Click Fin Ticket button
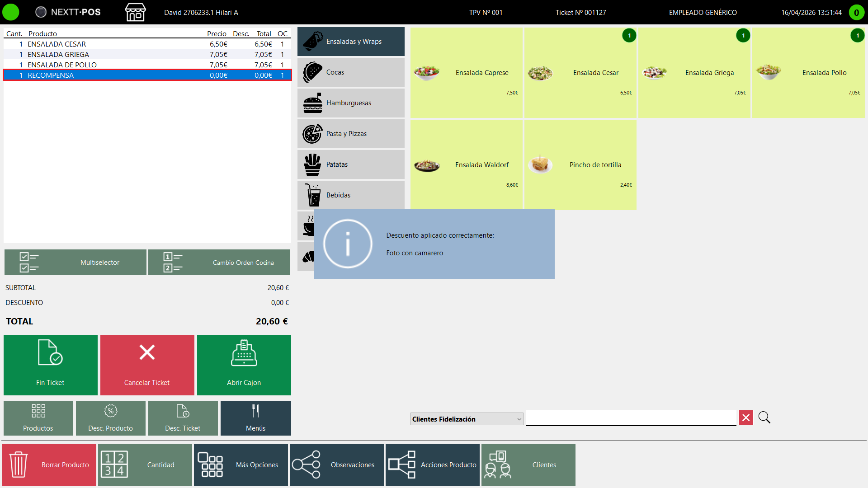 coord(51,365)
